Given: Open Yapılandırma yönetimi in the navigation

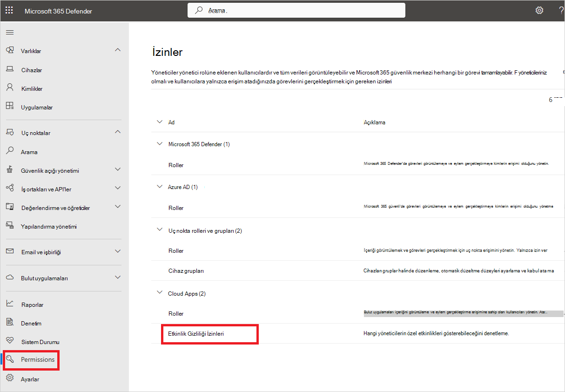Looking at the screenshot, I should (49, 226).
